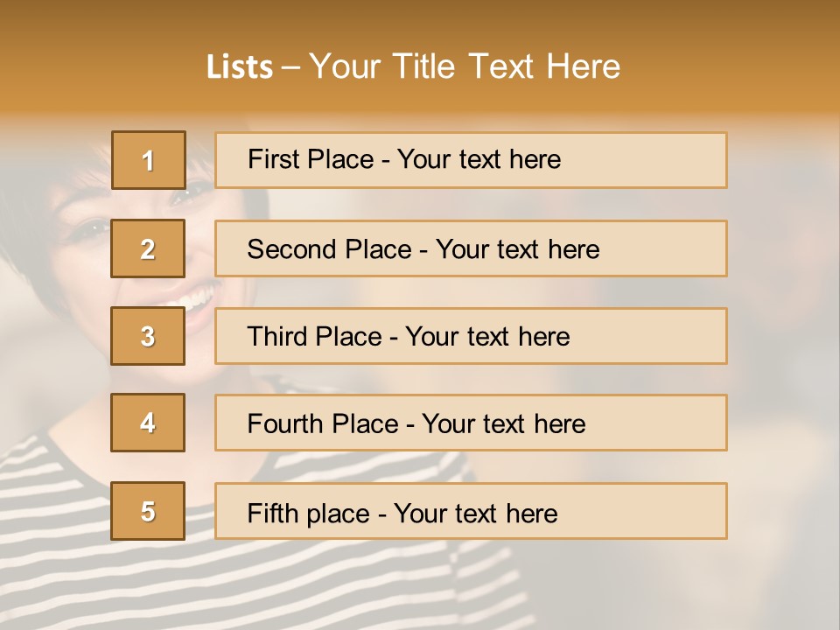Click the dash in the slide title
Image resolution: width=840 pixels, height=630 pixels.
291,66
